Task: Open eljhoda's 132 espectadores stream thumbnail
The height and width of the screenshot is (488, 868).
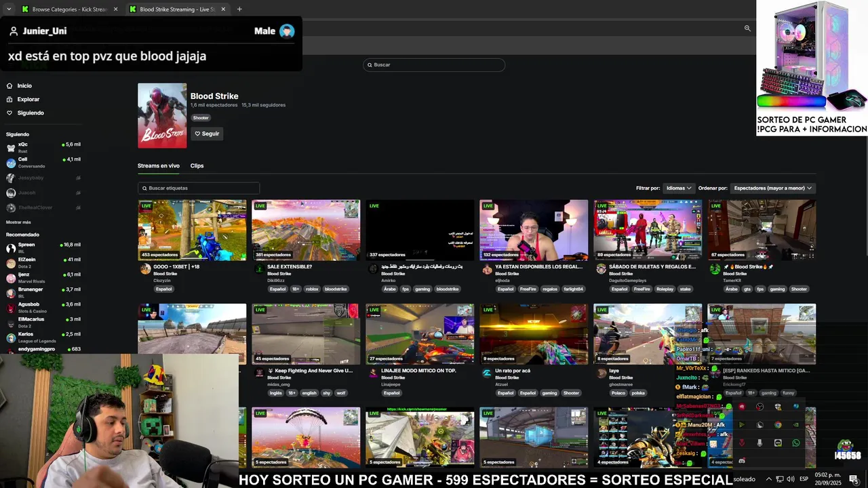Action: click(x=534, y=230)
